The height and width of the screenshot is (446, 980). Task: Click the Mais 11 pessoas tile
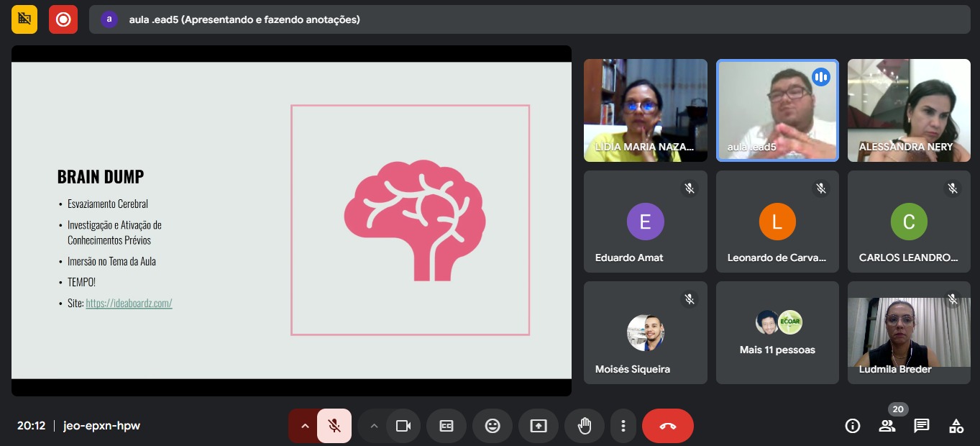777,332
